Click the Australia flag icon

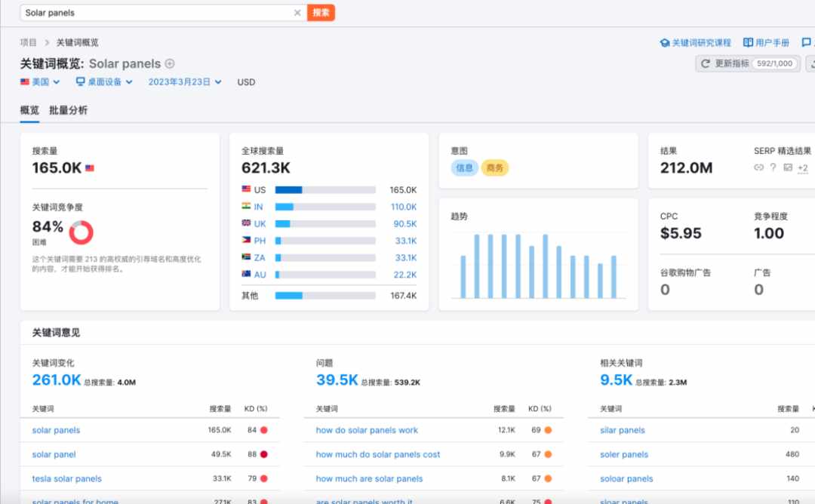point(246,274)
